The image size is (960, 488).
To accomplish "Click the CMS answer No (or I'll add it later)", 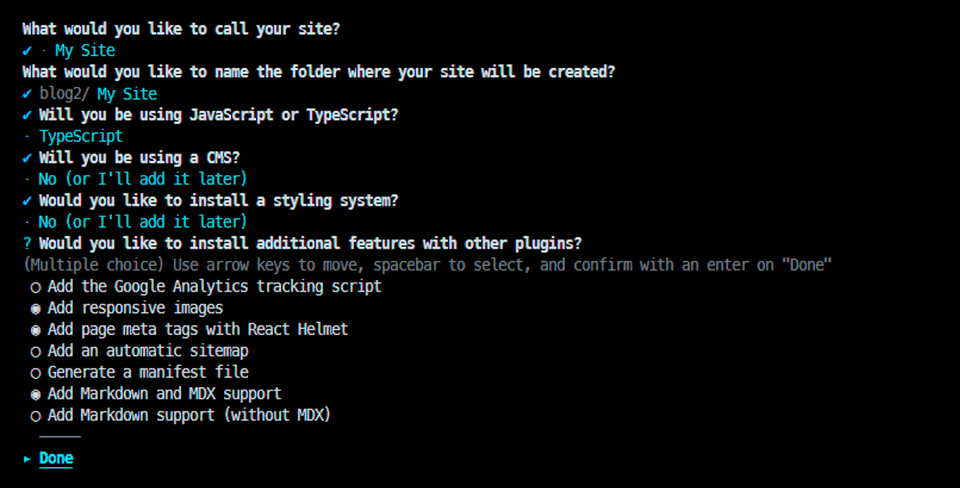I will (143, 179).
